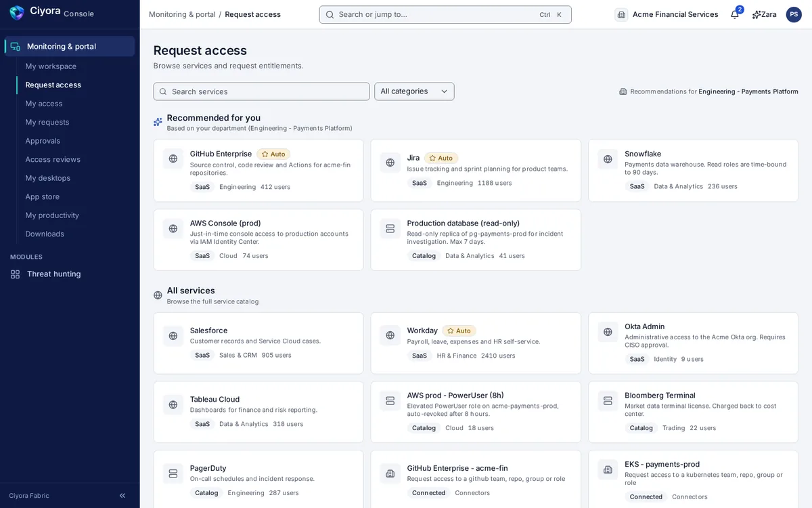Go to App store
Image resolution: width=812 pixels, height=508 pixels.
coord(43,196)
